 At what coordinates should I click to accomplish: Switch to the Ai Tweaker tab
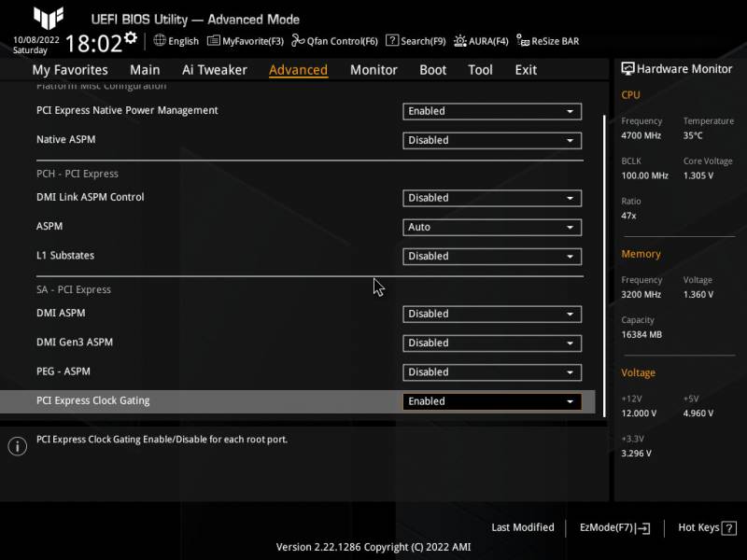(x=215, y=70)
